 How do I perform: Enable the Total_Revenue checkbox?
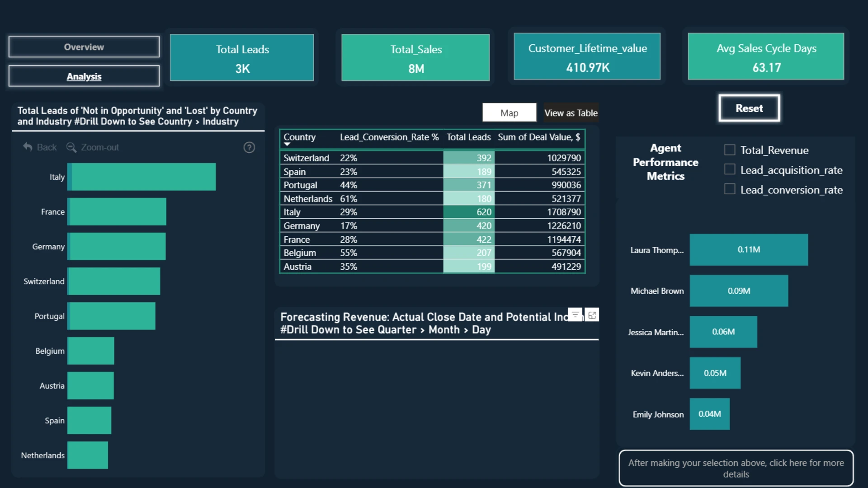tap(730, 150)
